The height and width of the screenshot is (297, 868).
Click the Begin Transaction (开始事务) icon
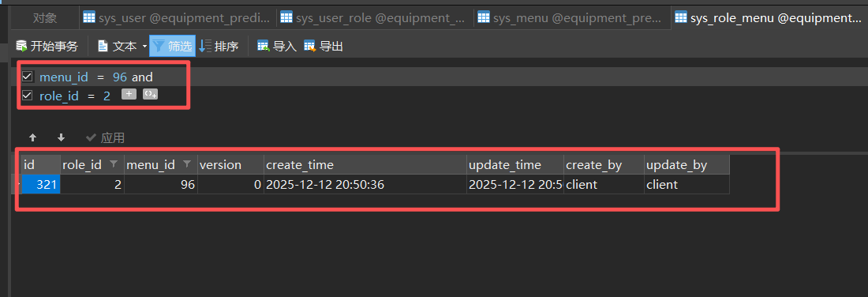point(21,46)
